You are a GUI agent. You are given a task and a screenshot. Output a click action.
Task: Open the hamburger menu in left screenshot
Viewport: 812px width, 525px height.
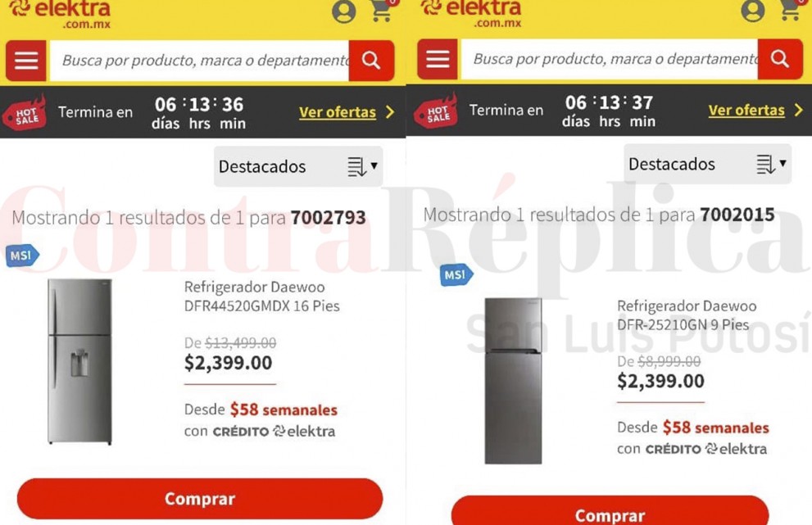click(x=26, y=61)
